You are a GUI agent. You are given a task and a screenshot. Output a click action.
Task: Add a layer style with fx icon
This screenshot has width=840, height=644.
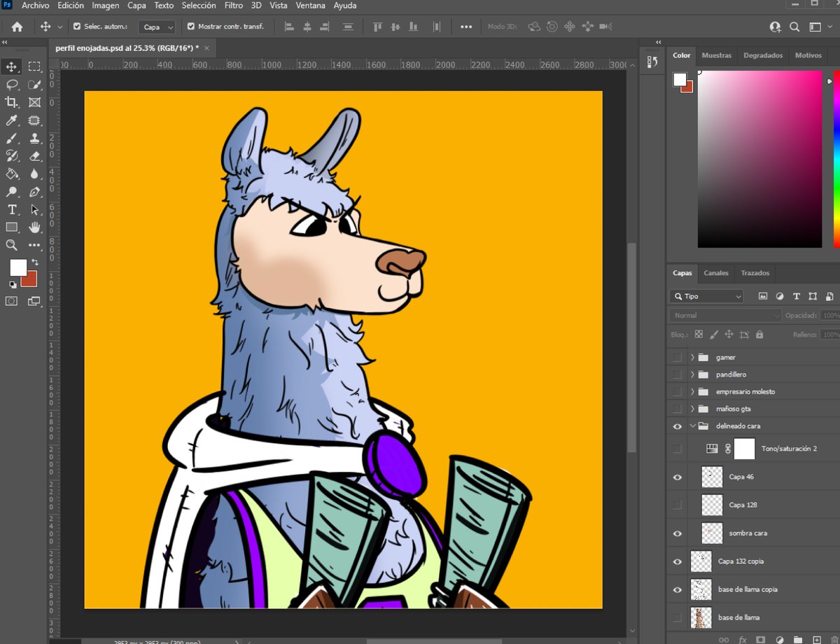point(743,639)
